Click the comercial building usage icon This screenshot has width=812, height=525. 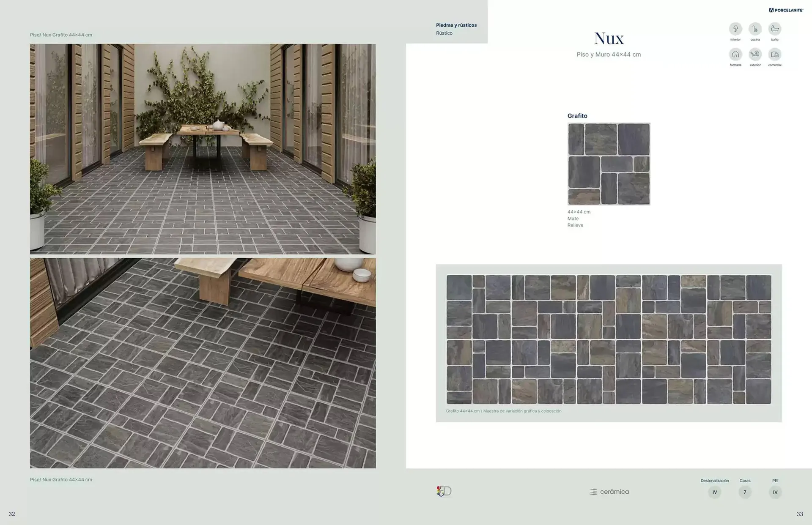coord(774,54)
